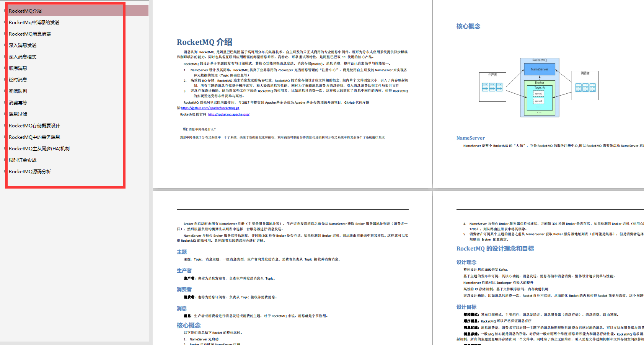Open the 消息过滤 bookmark
Screen dimensions: 644x345
point(18,114)
